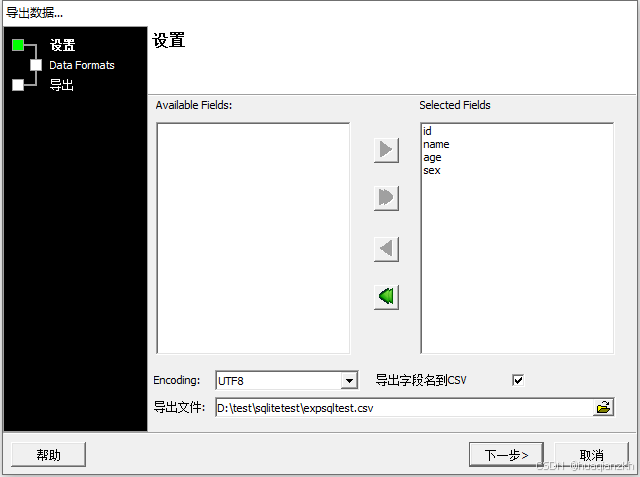This screenshot has height=477, width=640.
Task: Click inside the empty Available Fields list box
Action: click(x=253, y=238)
